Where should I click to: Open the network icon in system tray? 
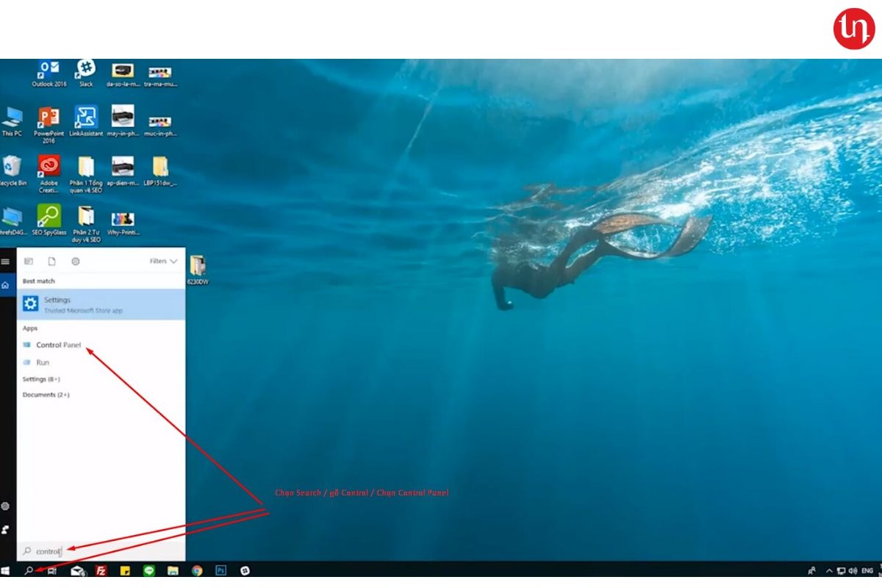point(841,570)
